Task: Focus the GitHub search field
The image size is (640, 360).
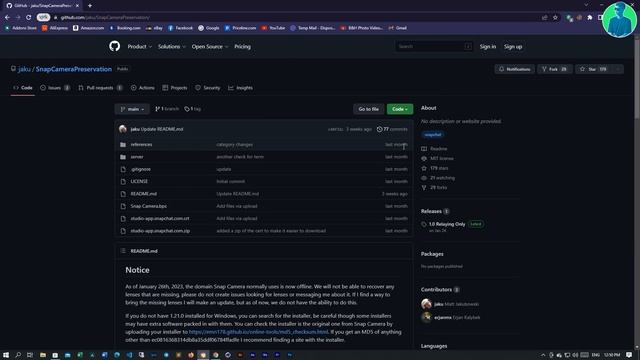Action: [434, 47]
